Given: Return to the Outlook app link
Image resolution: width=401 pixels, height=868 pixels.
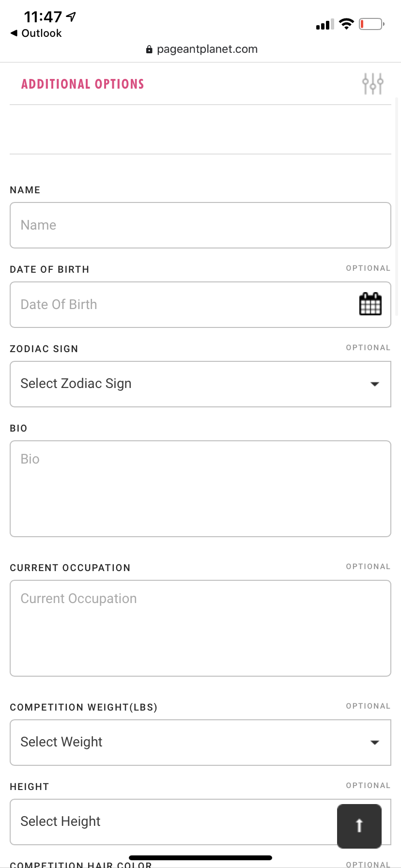Looking at the screenshot, I should (42, 33).
